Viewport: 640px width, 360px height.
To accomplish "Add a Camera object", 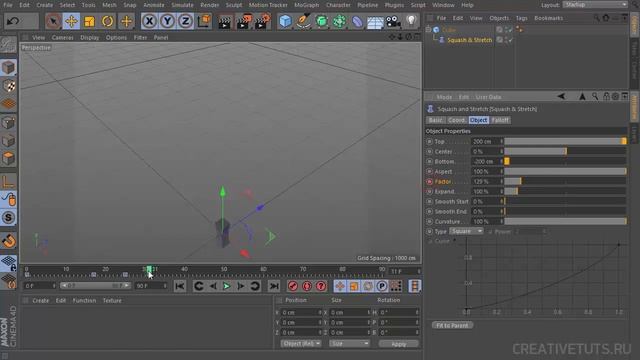I will 393,21.
